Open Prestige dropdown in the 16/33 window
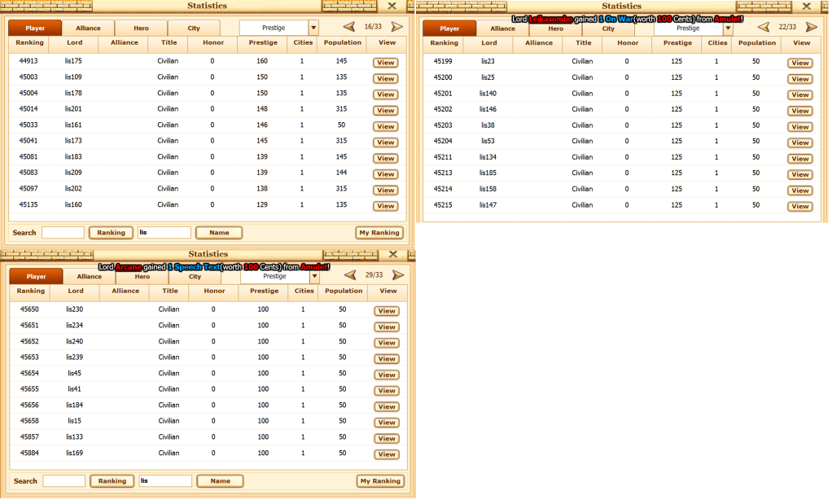Screen dimensions: 832x504 [313, 28]
